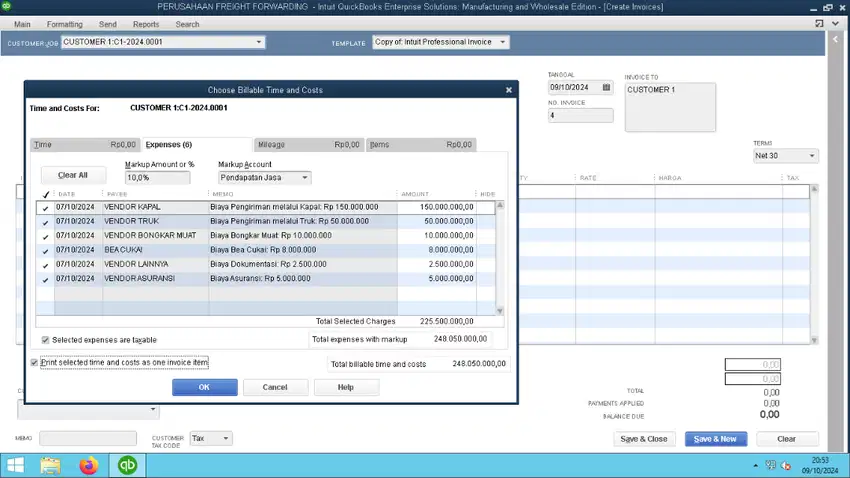Screen dimensions: 850x478
Task: Click the invoice Clear button
Action: (787, 439)
